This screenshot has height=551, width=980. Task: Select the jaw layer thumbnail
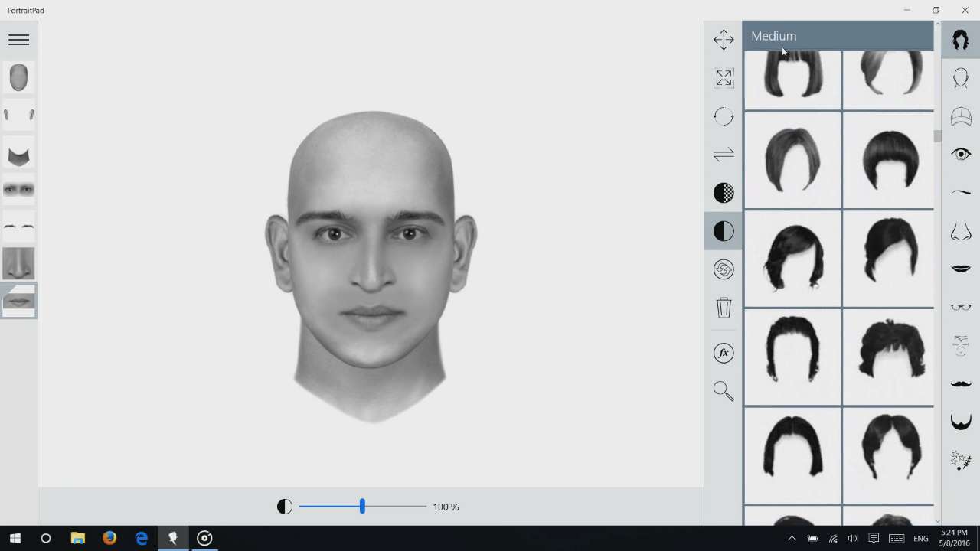click(18, 152)
